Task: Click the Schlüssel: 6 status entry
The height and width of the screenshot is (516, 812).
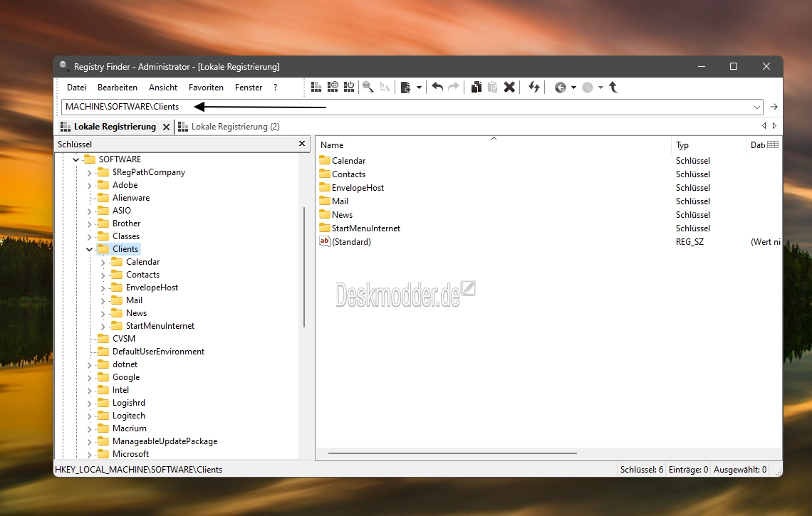Action: point(642,470)
